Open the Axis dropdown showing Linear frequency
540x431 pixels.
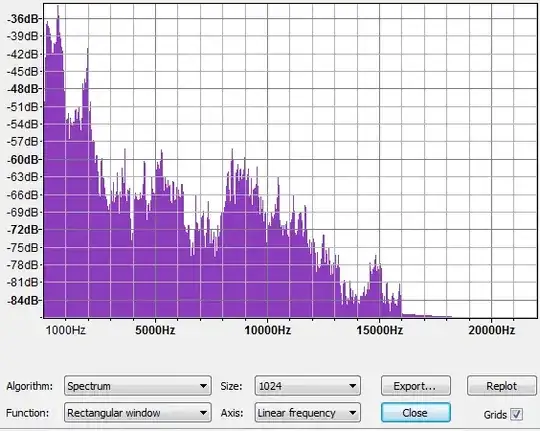[x=308, y=412]
